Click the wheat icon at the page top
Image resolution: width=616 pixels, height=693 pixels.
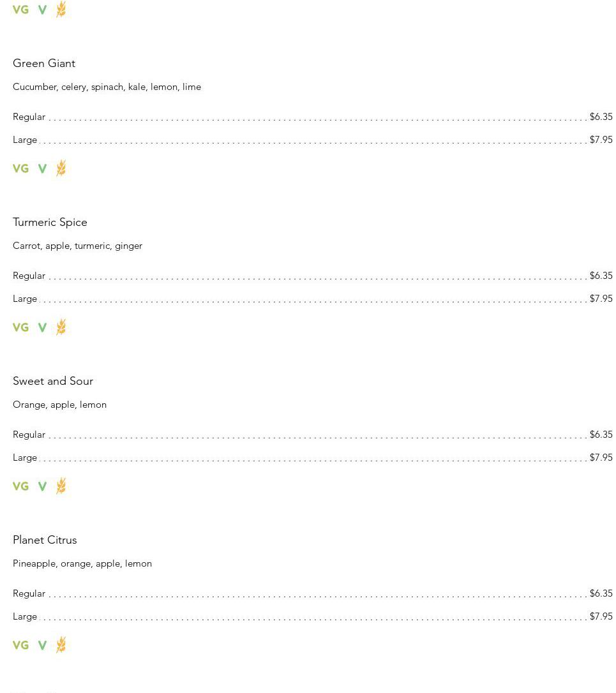(x=61, y=9)
